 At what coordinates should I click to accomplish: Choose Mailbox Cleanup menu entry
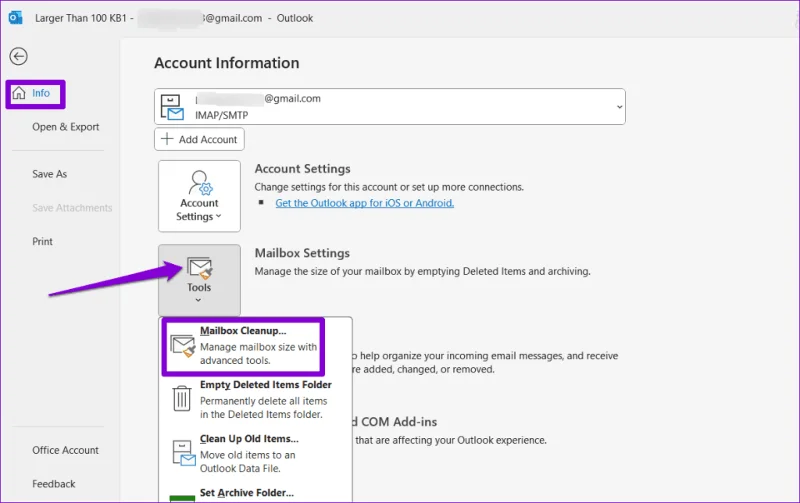[243, 345]
